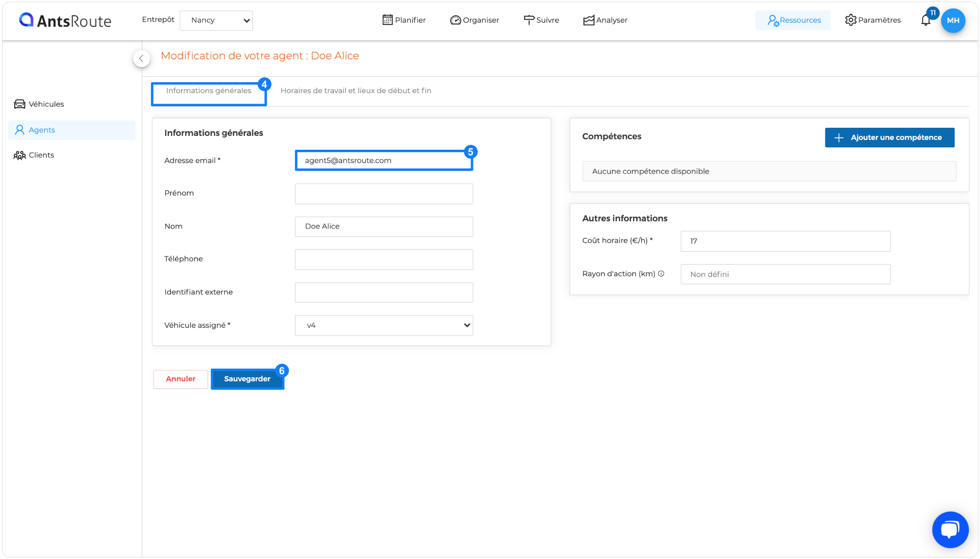Click the Identifiant externe input field
This screenshot has height=559, width=980.
384,293
